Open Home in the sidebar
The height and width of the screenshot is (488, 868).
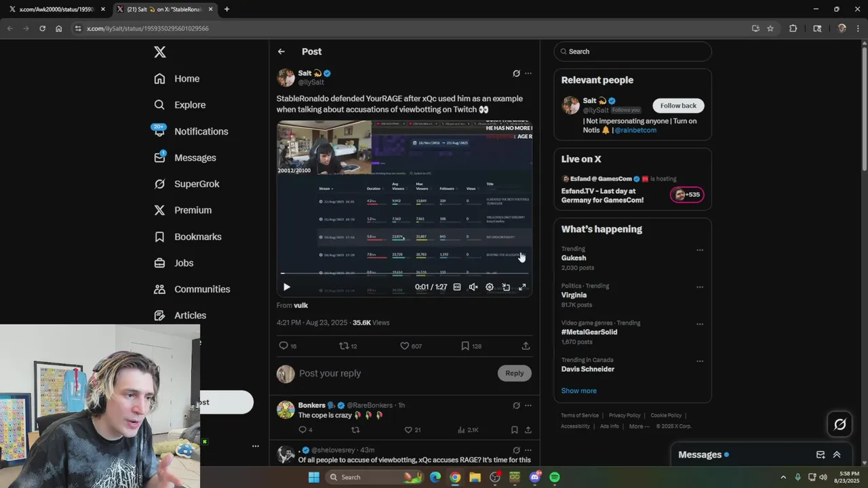point(177,79)
